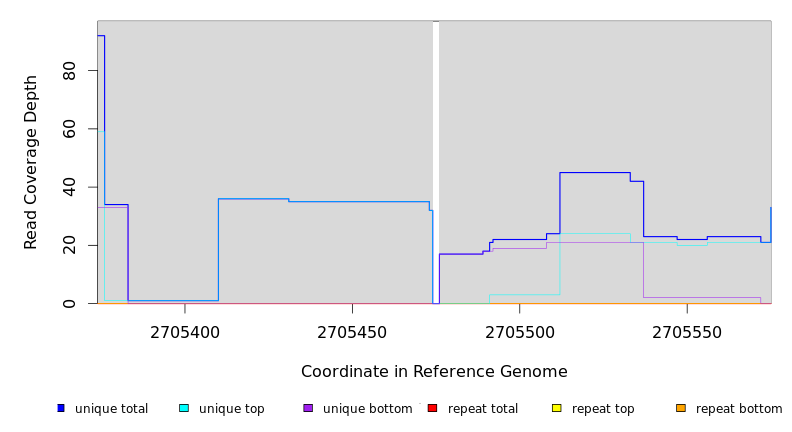Click the "Read Coverage Depth" y-axis title
The height and width of the screenshot is (432, 792).
point(31,162)
